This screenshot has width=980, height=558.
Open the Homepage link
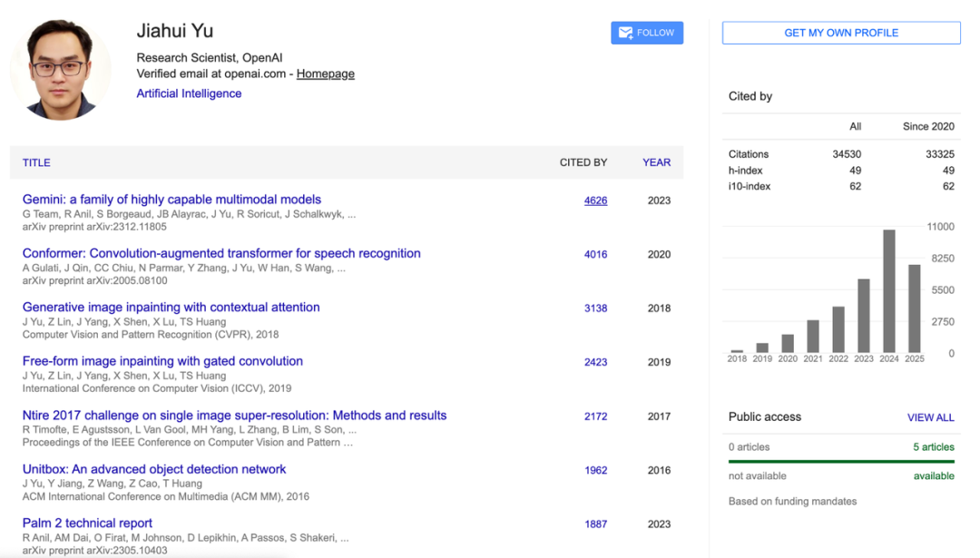point(325,74)
